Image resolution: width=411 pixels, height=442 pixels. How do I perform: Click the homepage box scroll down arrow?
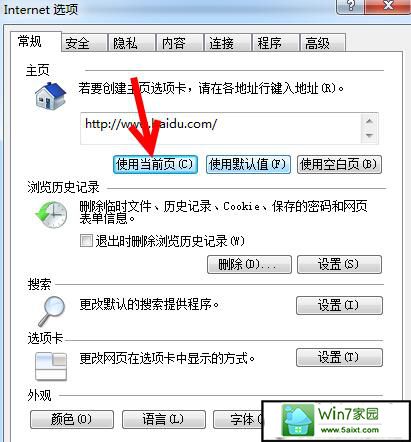tap(369, 135)
